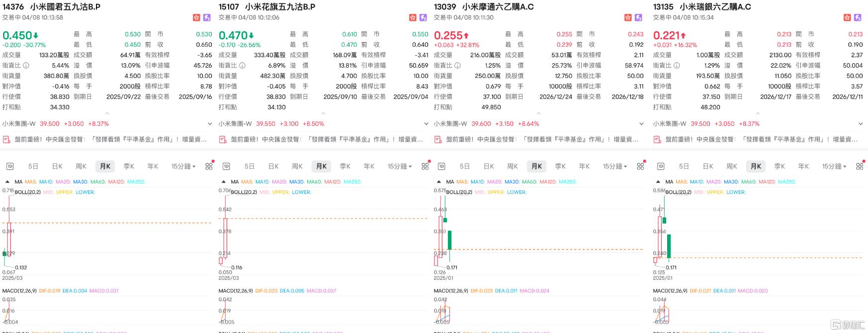The image size is (868, 333).
Task: Click the title 13135 小米瑞銀六乙購A.C
Action: (702, 6)
